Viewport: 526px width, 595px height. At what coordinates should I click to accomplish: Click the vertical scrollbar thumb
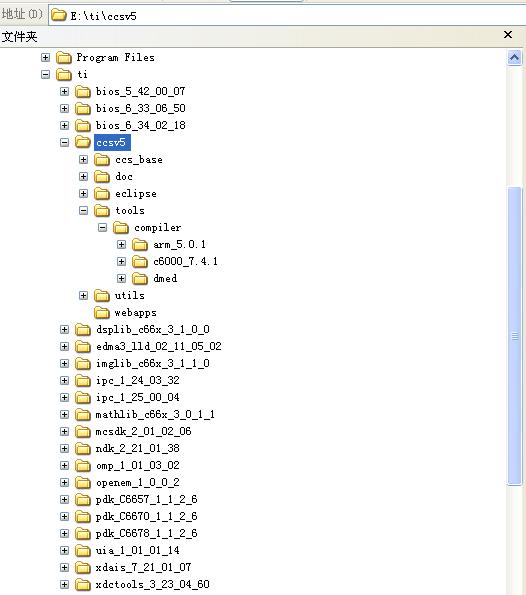[514, 336]
